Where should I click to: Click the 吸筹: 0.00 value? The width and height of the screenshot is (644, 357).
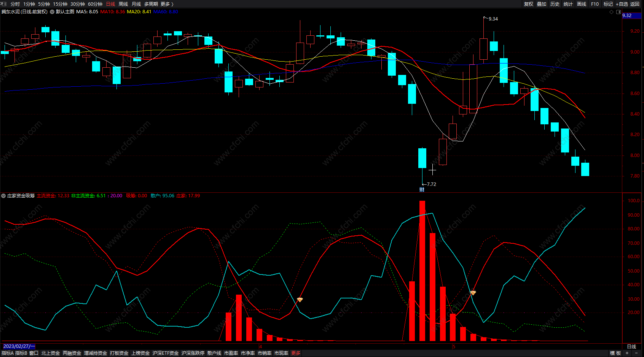tap(137, 196)
